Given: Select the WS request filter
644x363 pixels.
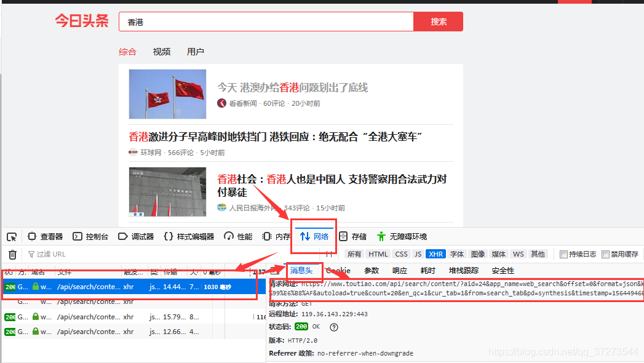Looking at the screenshot, I should point(519,254).
